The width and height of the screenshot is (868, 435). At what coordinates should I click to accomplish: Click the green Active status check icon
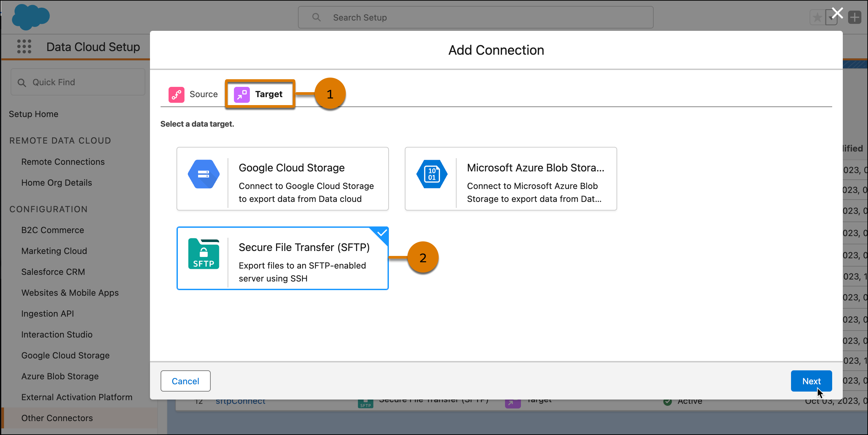667,401
